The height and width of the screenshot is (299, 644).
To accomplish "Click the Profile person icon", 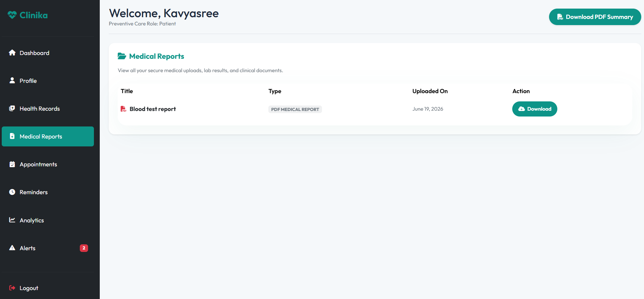I will (x=12, y=80).
